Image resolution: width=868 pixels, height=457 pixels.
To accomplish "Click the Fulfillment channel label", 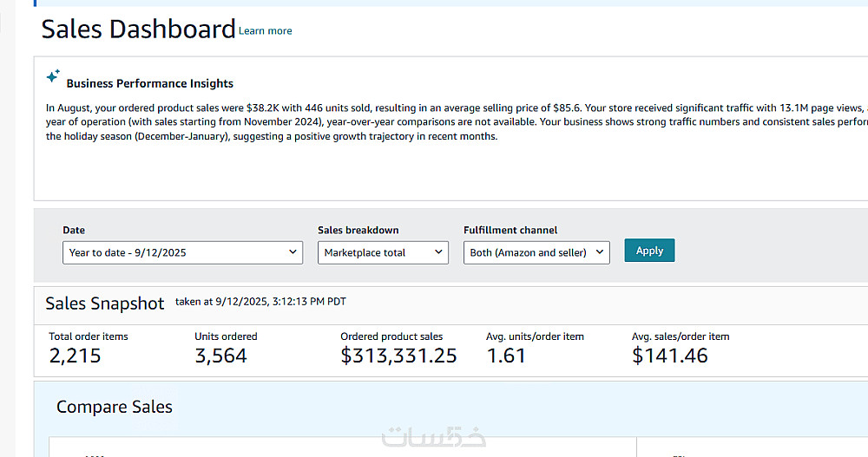I will [x=510, y=231].
